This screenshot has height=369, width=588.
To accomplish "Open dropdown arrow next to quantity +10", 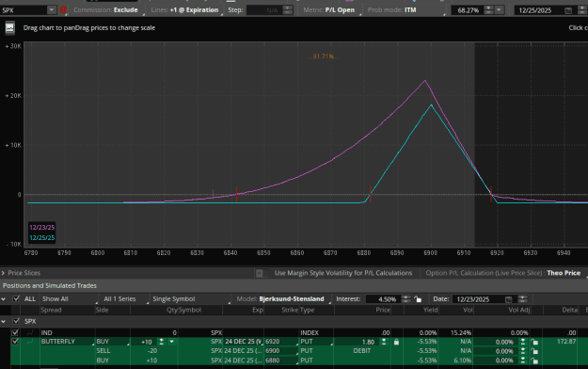I will 172,342.
